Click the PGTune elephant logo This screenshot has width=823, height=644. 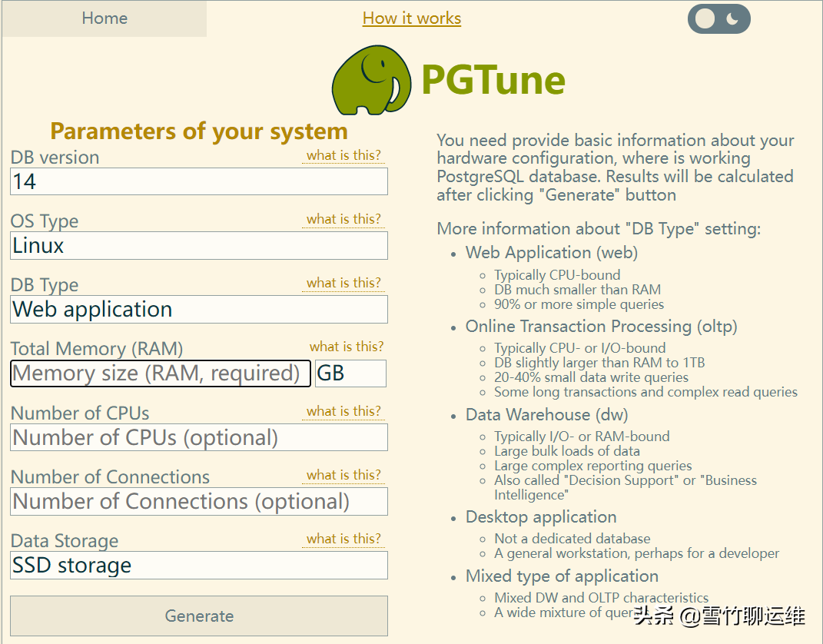point(372,80)
